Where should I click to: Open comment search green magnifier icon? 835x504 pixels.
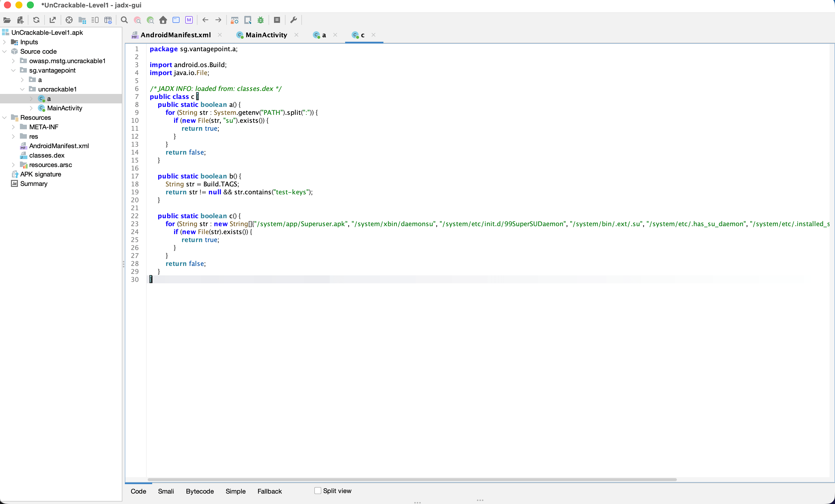pos(150,20)
